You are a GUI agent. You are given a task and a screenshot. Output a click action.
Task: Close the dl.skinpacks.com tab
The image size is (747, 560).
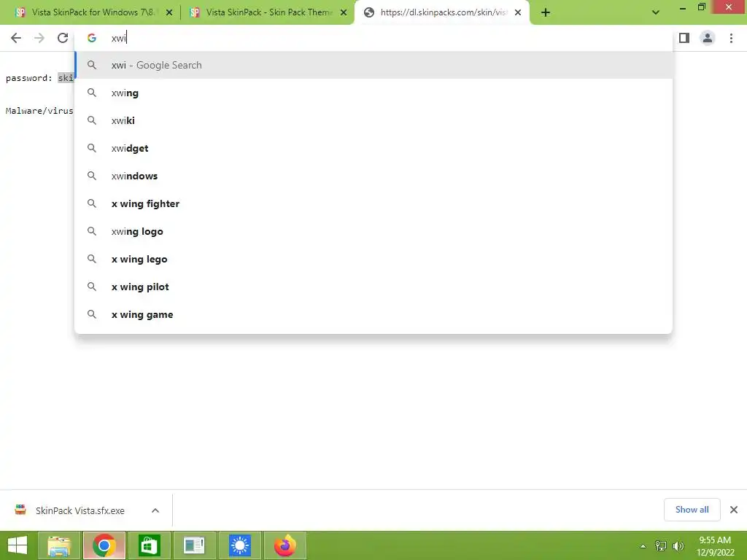pyautogui.click(x=518, y=12)
